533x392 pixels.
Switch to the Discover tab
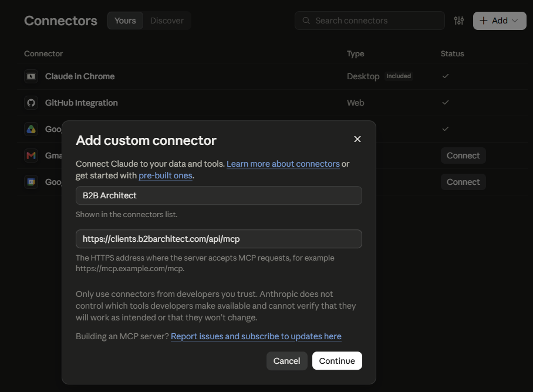(167, 21)
